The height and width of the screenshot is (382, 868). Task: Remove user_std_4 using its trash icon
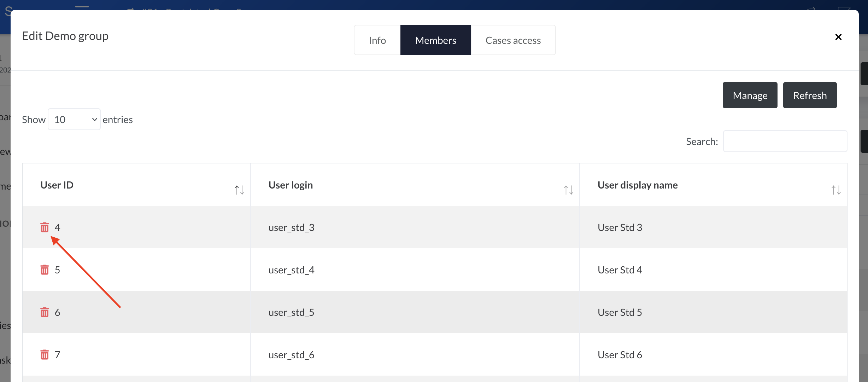[44, 270]
